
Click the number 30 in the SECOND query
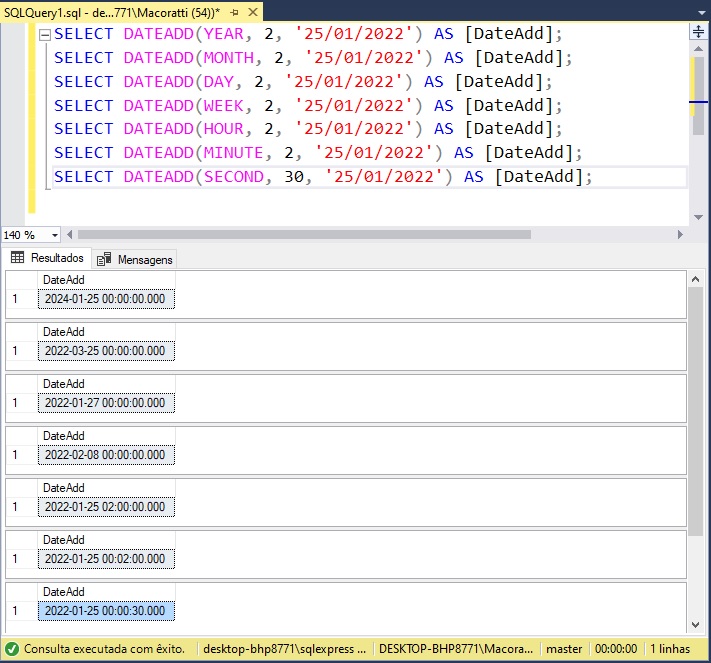coord(294,177)
